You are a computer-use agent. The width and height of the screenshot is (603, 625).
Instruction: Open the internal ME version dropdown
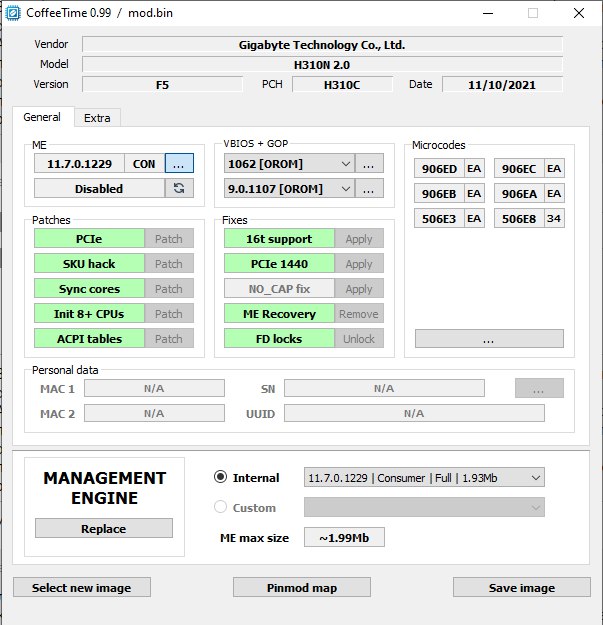pyautogui.click(x=424, y=478)
